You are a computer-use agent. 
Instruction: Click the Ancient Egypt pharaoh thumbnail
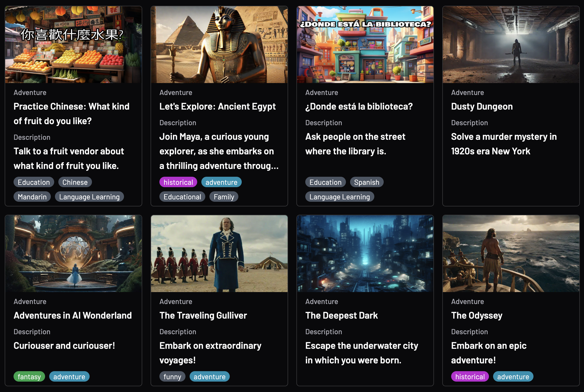click(219, 45)
